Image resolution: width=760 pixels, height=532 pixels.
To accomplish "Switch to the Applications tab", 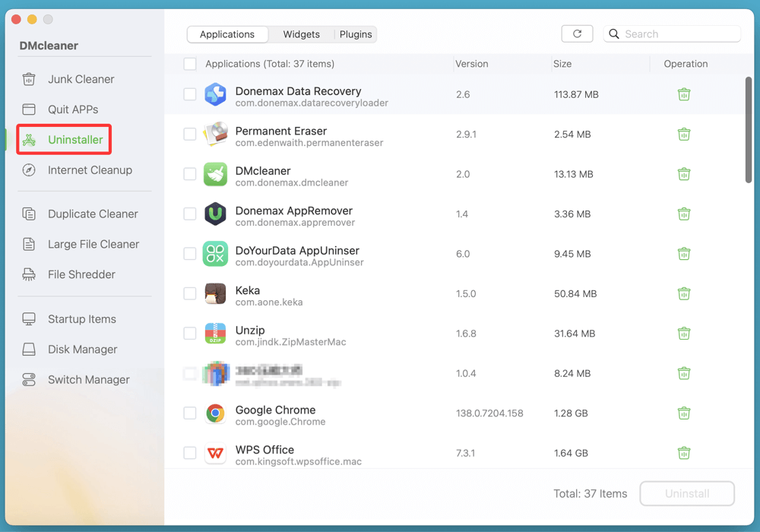I will 227,34.
